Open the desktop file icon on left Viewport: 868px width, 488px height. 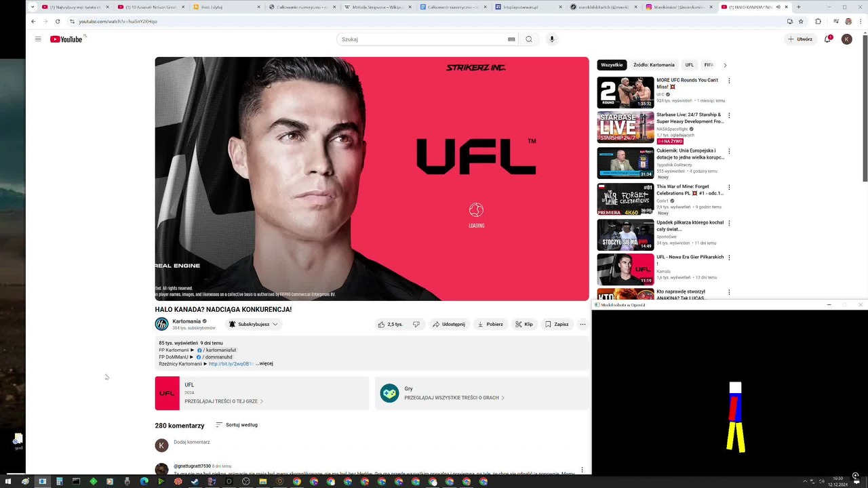[18, 441]
